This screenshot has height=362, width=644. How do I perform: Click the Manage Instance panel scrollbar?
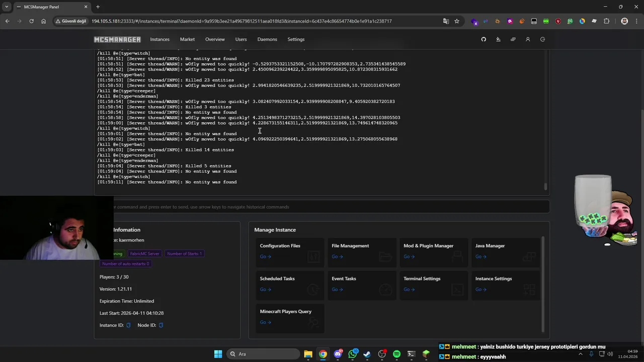[x=543, y=284]
